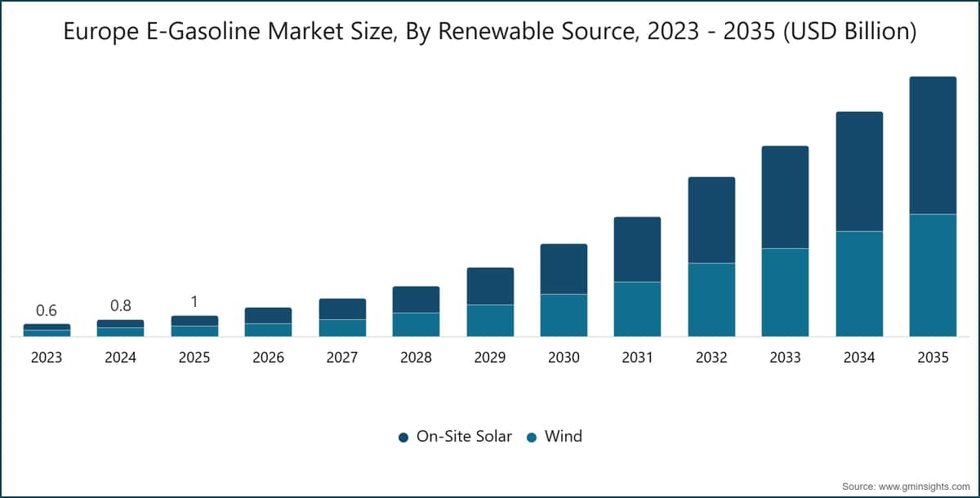Click the On-Site Solar legend color dot
Viewport: 980px width, 498px height.
tap(403, 438)
